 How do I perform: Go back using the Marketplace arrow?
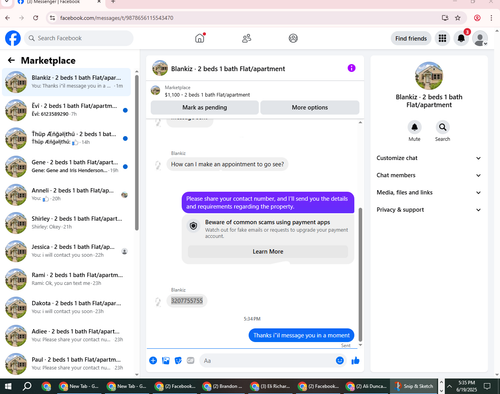tap(11, 60)
